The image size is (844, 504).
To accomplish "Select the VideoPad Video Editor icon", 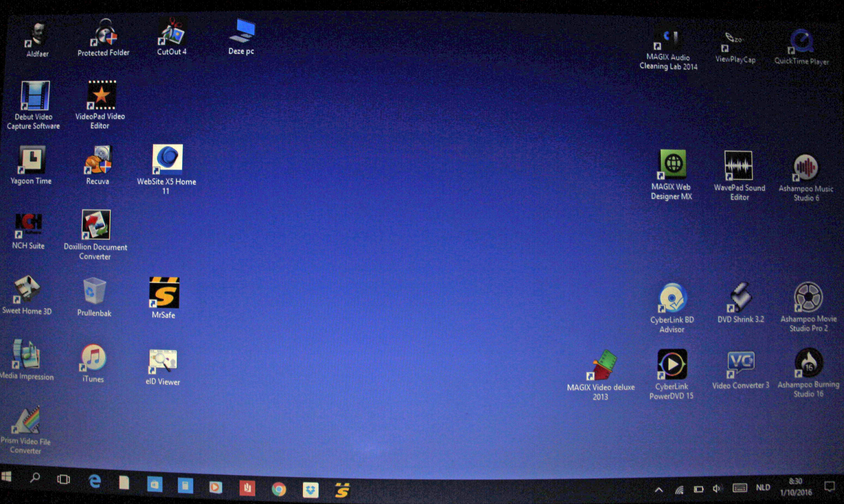I will pos(101,95).
